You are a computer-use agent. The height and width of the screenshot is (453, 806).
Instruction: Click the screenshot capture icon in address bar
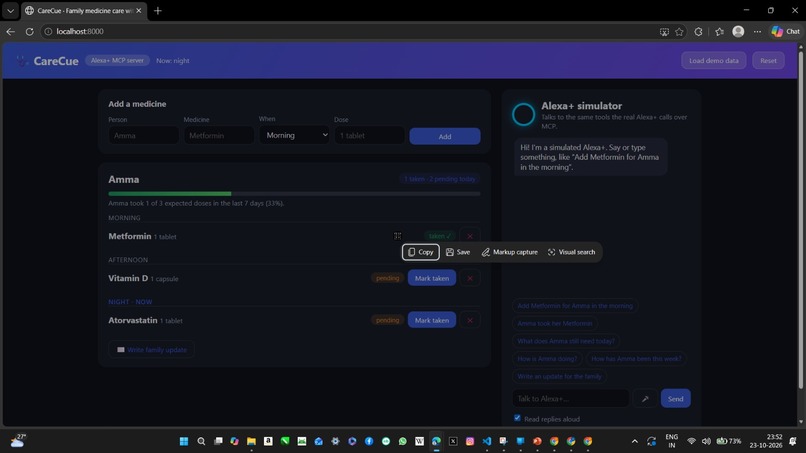pos(664,32)
